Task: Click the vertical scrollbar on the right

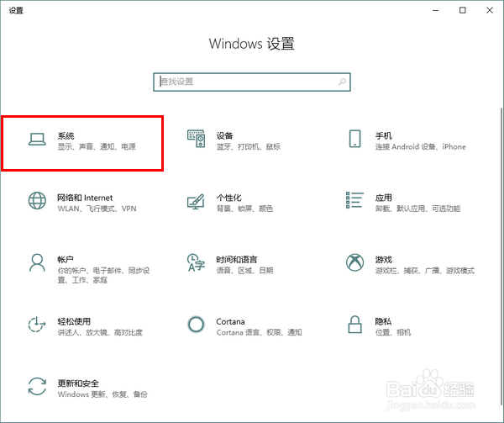Action: [501, 257]
